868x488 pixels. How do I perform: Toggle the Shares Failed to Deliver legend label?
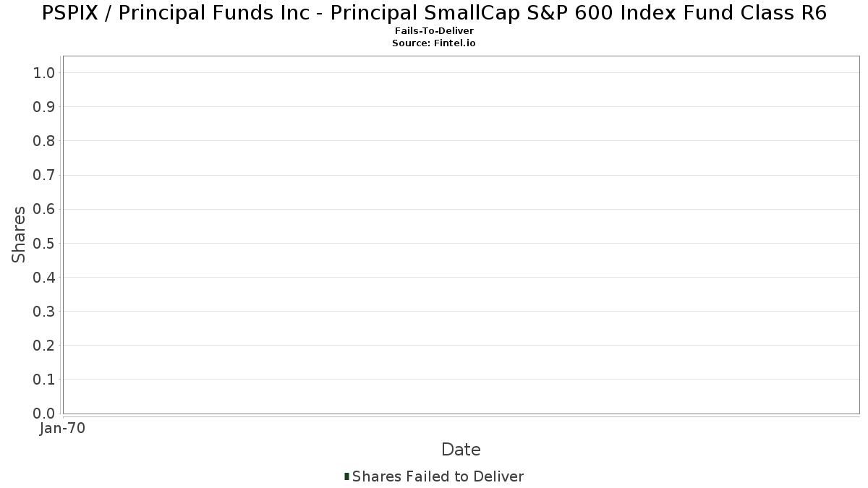pos(438,476)
